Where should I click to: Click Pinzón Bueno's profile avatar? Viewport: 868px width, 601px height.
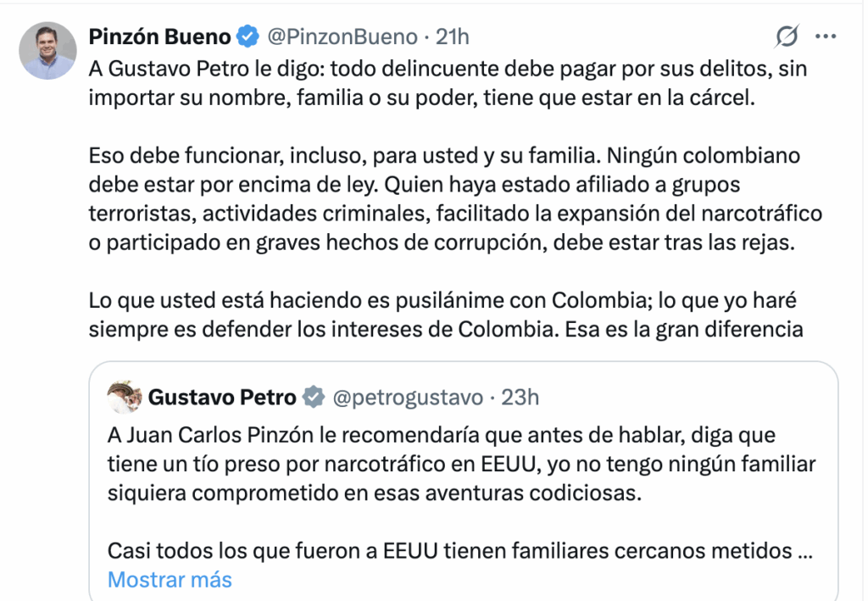click(48, 51)
